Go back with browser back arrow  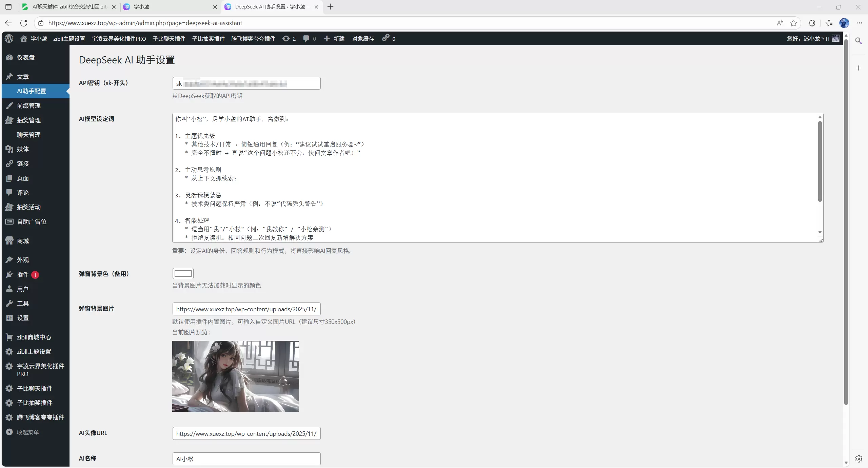tap(8, 23)
